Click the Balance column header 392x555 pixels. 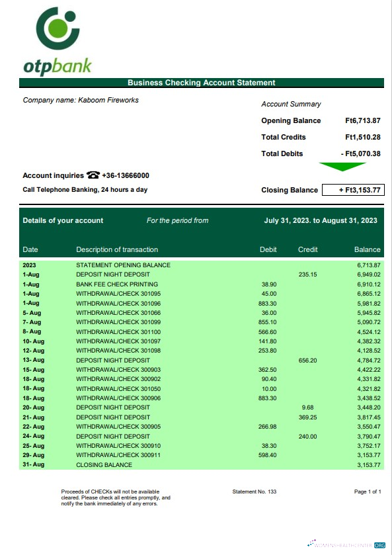(368, 249)
